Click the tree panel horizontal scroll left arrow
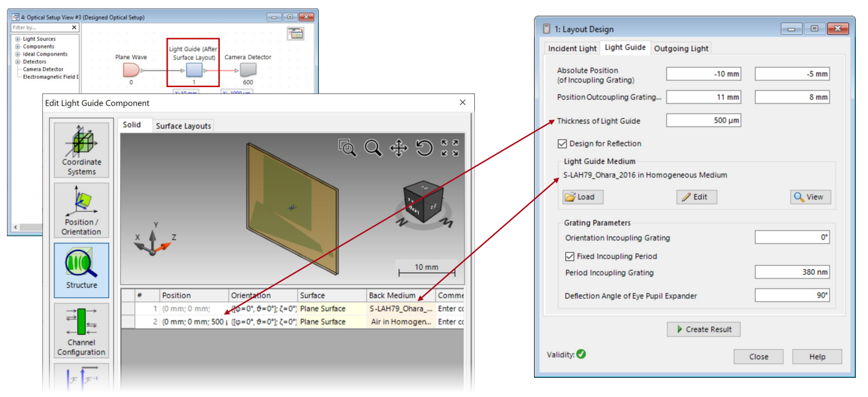Viewport: 868px width, 397px height. coord(15,227)
